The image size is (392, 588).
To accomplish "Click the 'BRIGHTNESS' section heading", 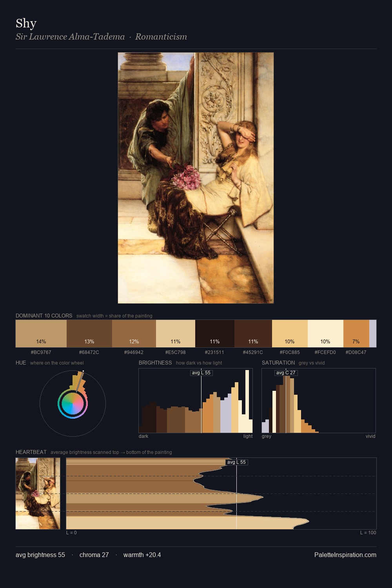I will click(155, 363).
